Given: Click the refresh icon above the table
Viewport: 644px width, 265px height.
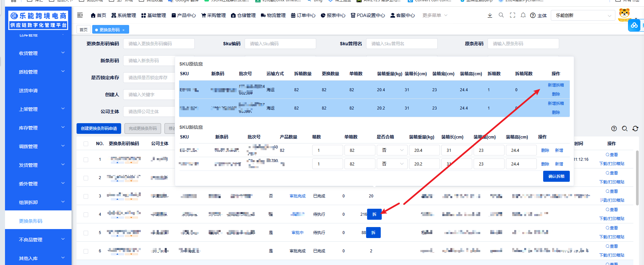Looking at the screenshot, I should coord(635,129).
